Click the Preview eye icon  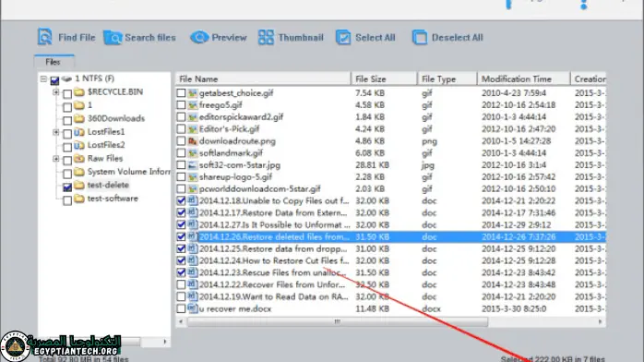click(x=199, y=37)
